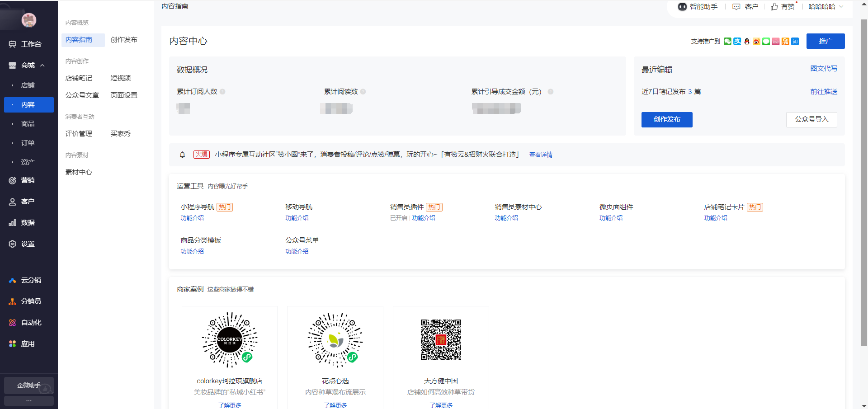Screen dimensions: 868x409
Task: Switch to the 内容指南 tab
Action: 83,40
